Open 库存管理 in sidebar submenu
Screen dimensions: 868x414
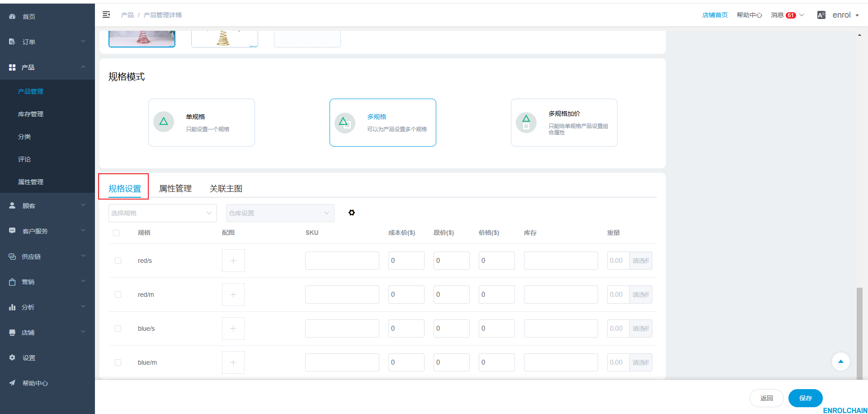31,114
